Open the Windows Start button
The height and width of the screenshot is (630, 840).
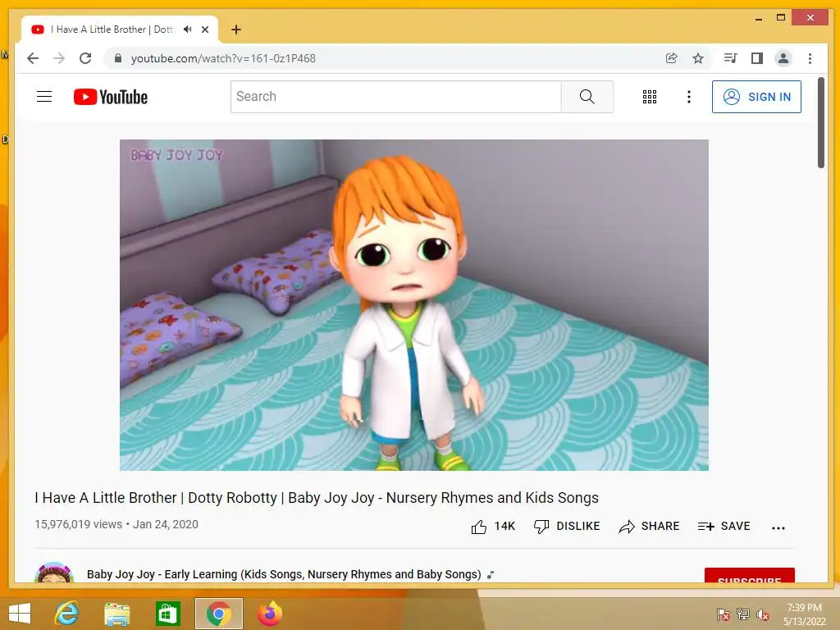[x=20, y=614]
